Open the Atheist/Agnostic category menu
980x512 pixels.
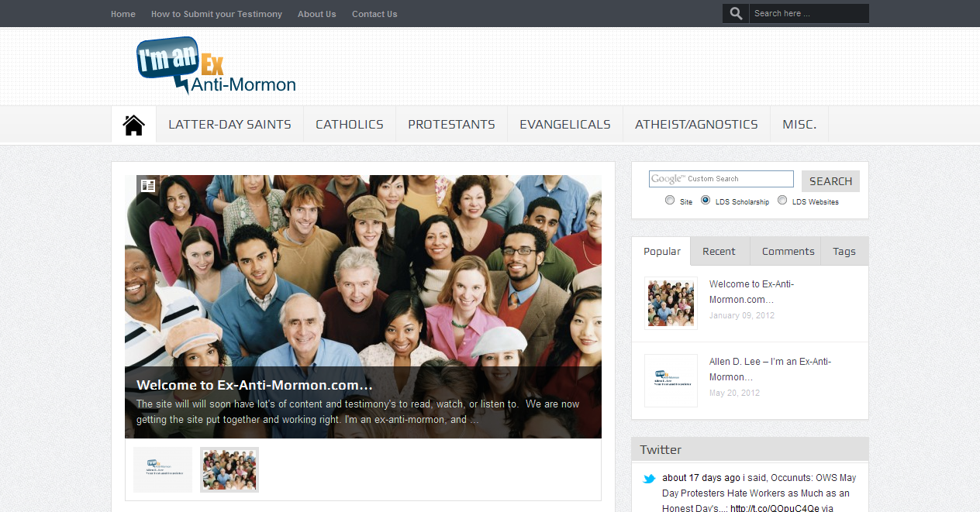(x=696, y=124)
